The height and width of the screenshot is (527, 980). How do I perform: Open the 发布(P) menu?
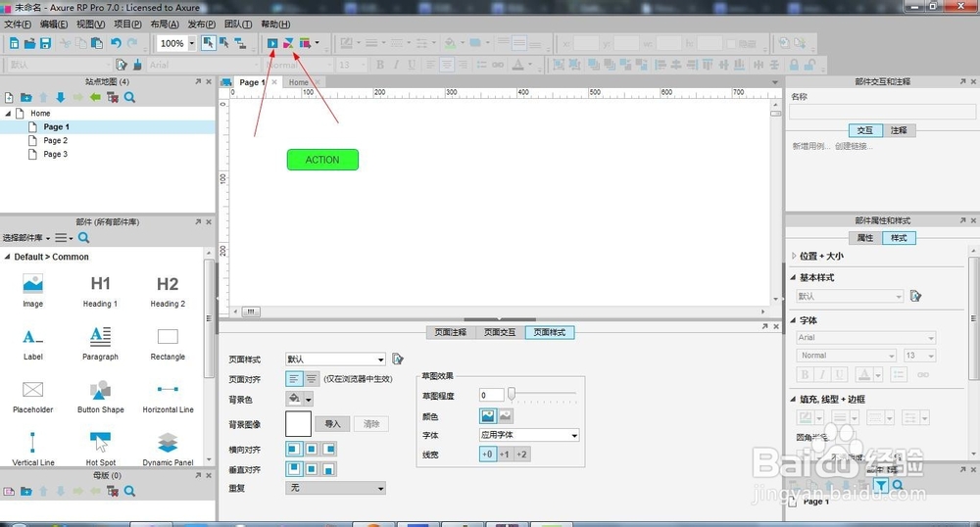click(x=201, y=24)
